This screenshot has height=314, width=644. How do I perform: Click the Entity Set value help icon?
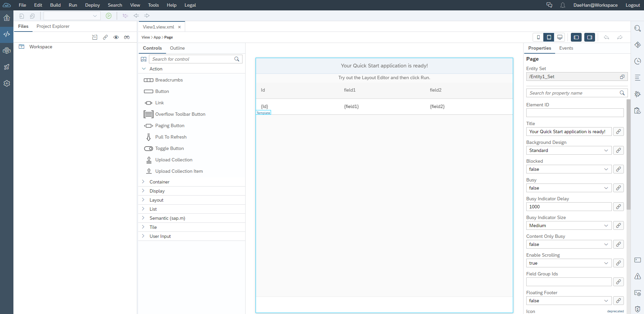click(x=622, y=77)
